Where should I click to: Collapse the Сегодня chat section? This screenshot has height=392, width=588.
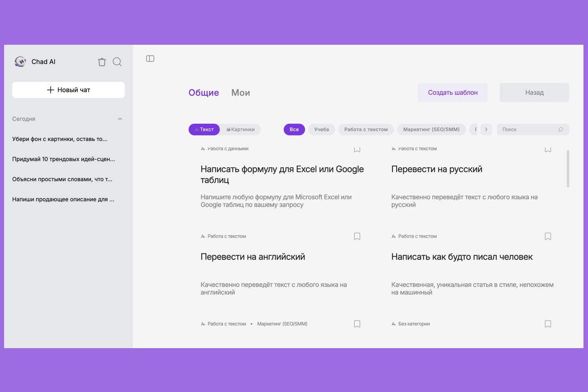click(x=120, y=119)
